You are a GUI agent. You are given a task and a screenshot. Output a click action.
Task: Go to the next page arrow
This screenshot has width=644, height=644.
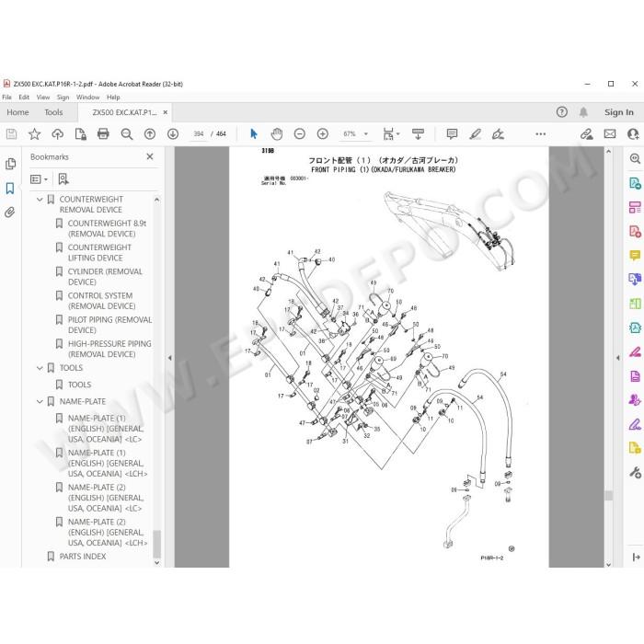173,133
